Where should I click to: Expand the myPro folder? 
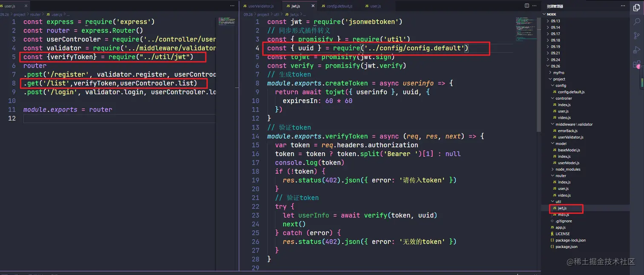click(x=558, y=73)
